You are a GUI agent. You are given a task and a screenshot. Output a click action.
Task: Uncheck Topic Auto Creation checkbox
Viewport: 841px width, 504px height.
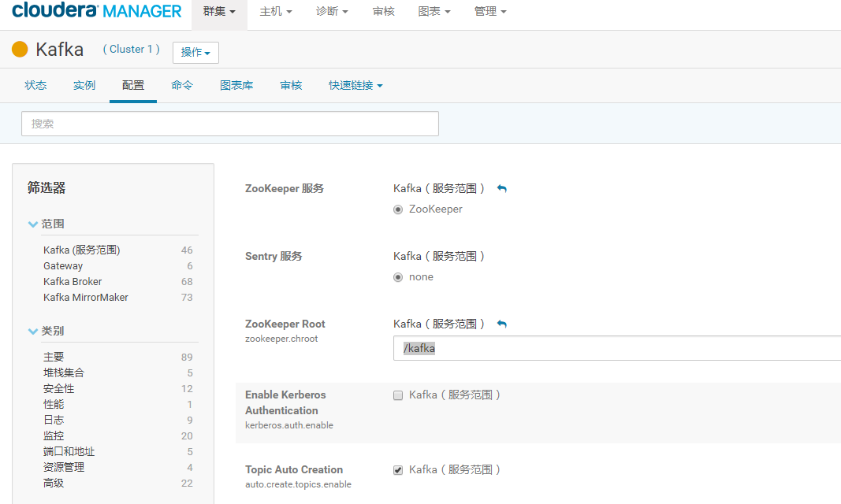(398, 470)
